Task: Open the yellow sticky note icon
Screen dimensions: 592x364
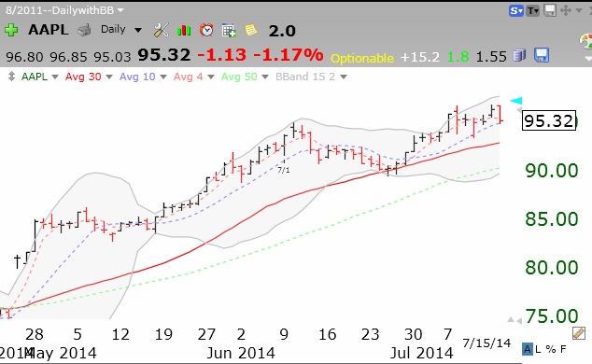Action: point(250,30)
